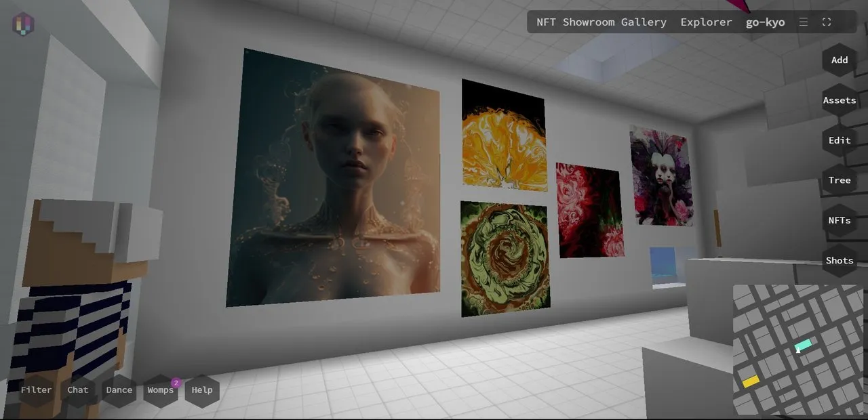
Task: Select the red and pink floral artwork
Action: pos(590,210)
